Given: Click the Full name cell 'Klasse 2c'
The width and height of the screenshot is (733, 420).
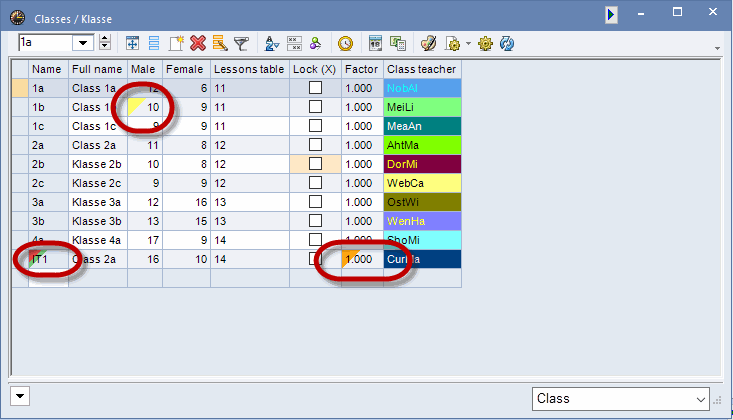Looking at the screenshot, I should (x=98, y=183).
